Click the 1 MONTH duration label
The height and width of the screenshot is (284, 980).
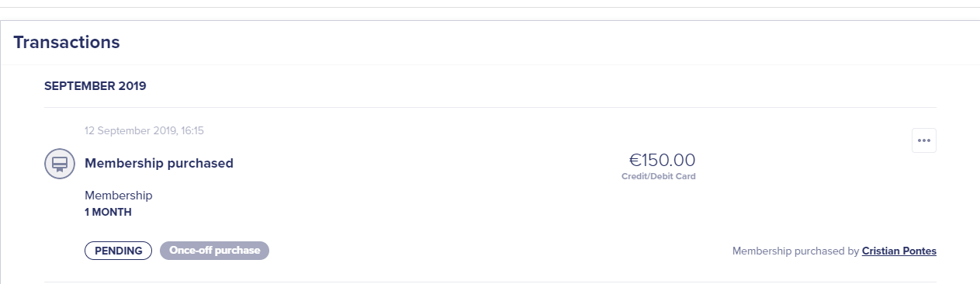tap(108, 212)
